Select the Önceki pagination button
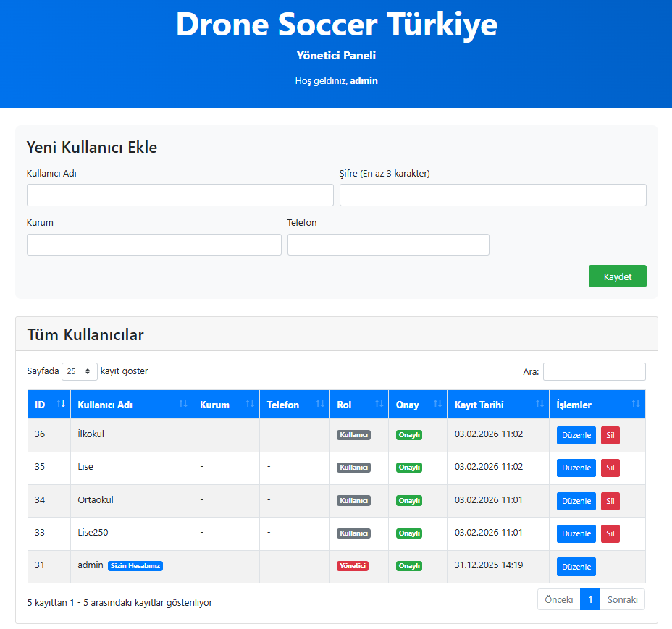 (x=558, y=599)
